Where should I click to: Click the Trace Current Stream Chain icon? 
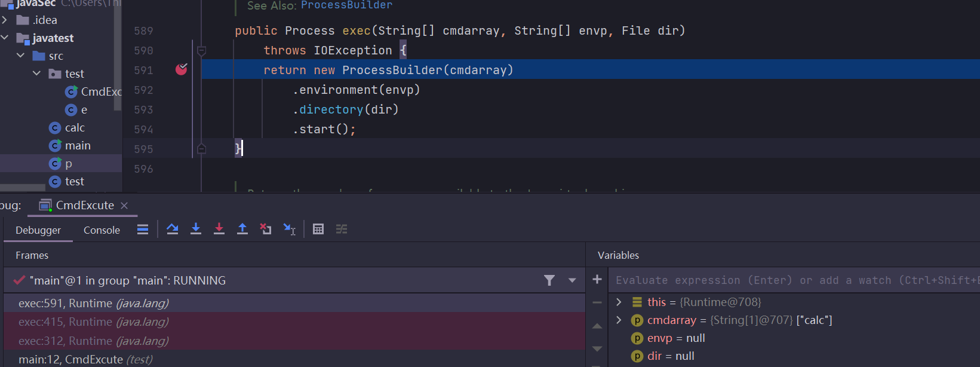[342, 229]
